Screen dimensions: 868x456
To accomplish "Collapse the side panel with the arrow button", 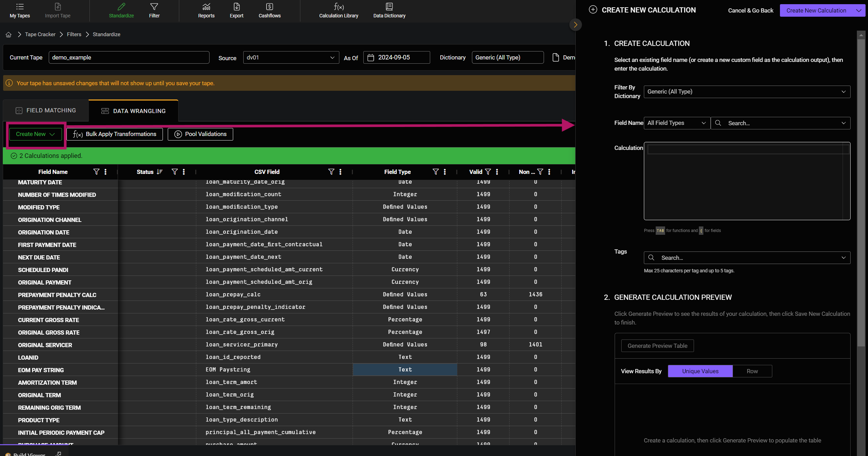I will click(575, 25).
